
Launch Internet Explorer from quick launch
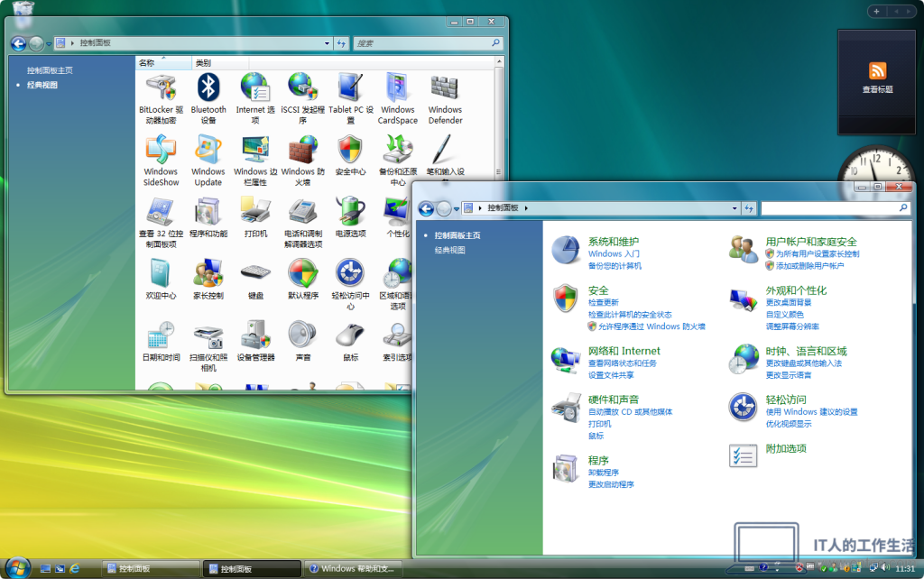pos(75,568)
